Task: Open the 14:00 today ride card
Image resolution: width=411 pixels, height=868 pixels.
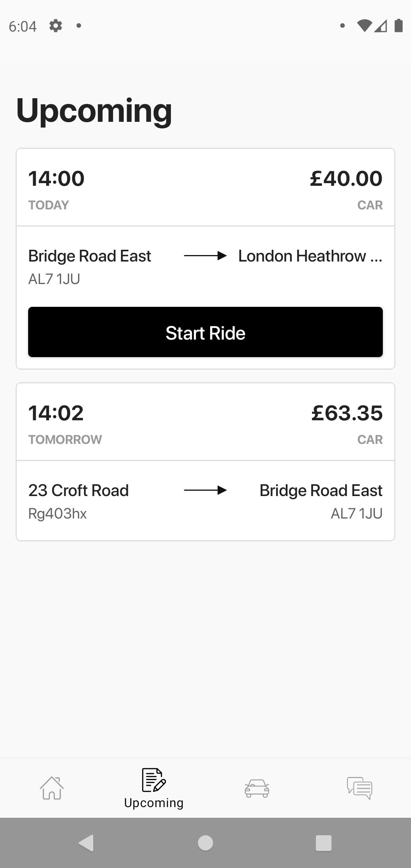Action: pos(205,258)
